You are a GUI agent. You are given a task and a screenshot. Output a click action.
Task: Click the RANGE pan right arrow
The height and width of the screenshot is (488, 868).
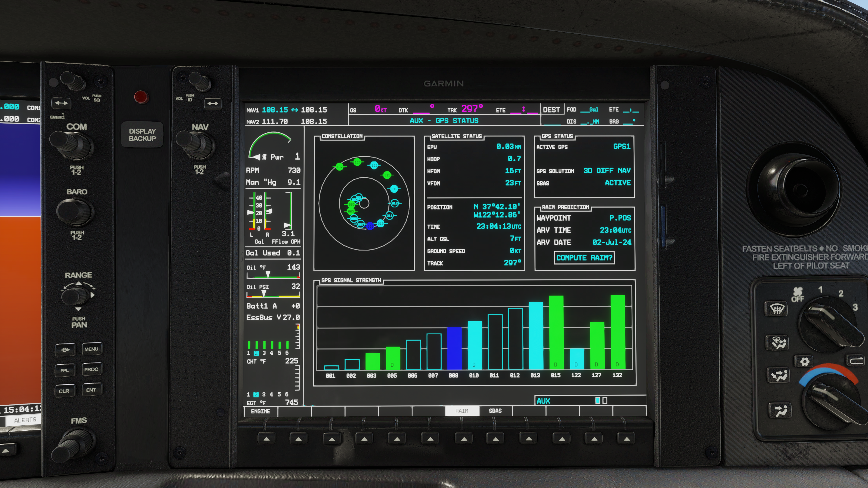click(x=93, y=295)
